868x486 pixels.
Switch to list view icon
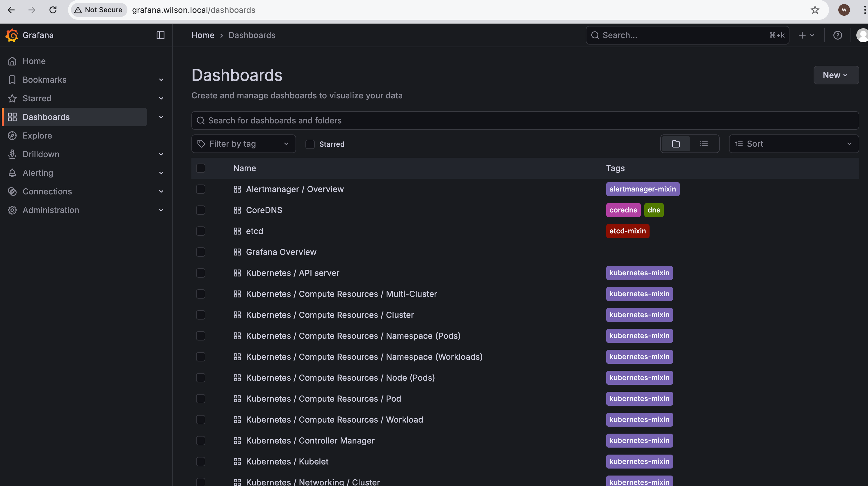pyautogui.click(x=704, y=144)
